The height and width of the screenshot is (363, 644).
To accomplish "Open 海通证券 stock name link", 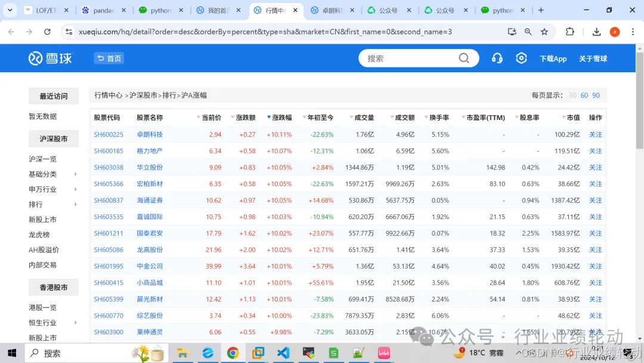I will (150, 200).
